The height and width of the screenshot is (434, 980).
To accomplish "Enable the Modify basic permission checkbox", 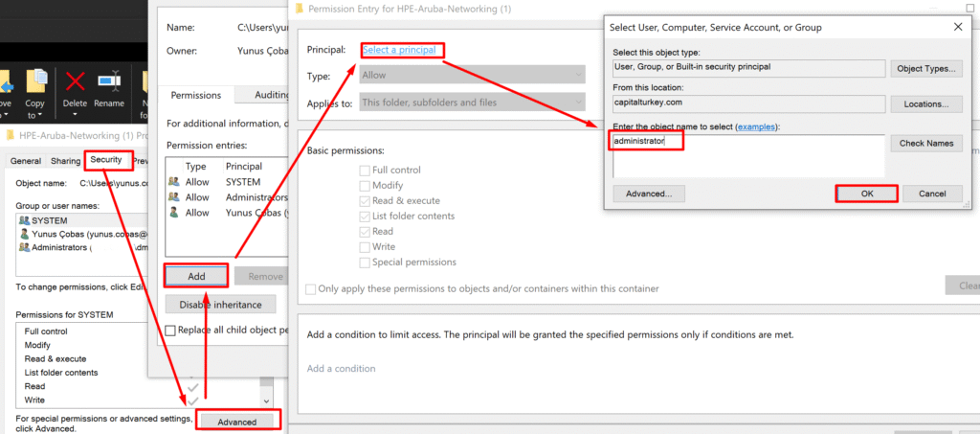I will coord(365,186).
